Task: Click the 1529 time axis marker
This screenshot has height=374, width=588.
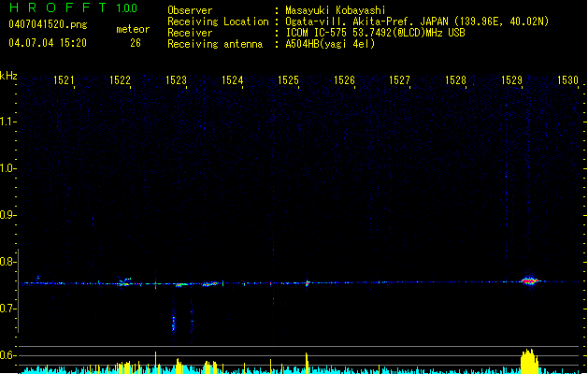Action: click(511, 80)
